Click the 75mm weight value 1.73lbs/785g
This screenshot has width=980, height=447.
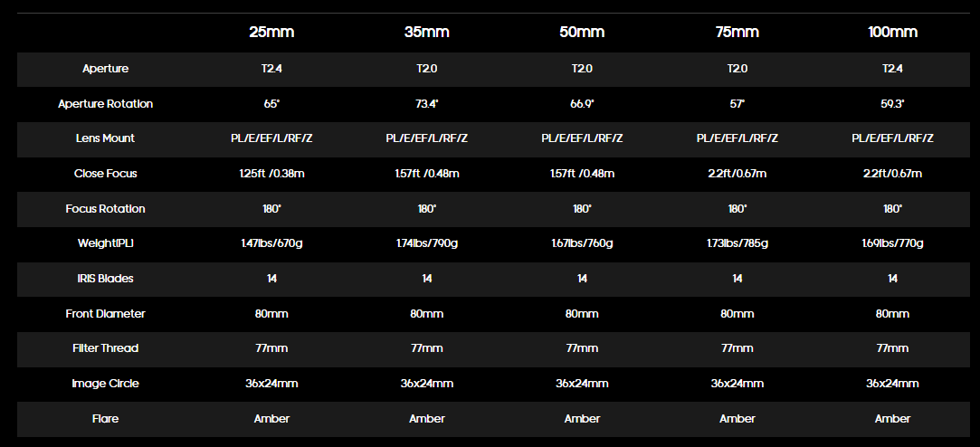click(x=737, y=243)
